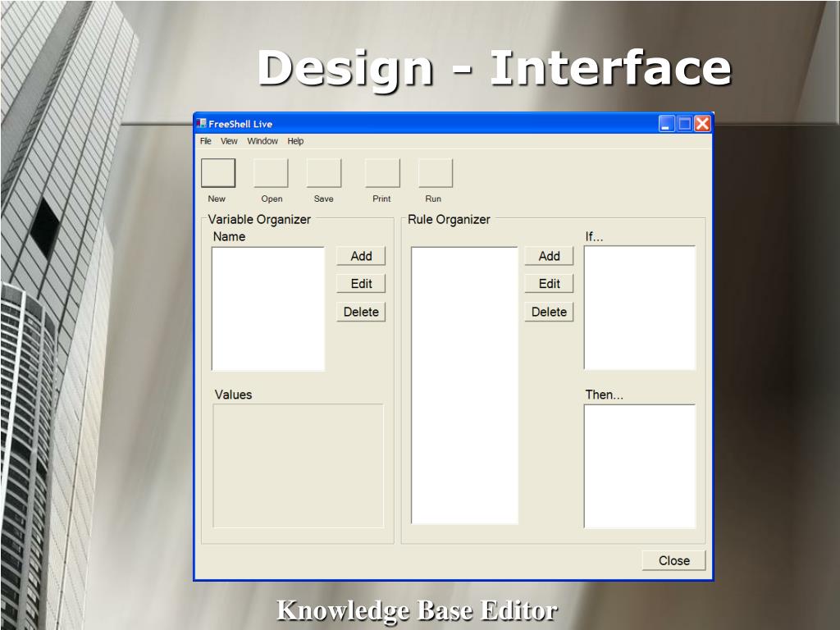This screenshot has height=630, width=840.
Task: Open the Help menu
Action: click(295, 141)
